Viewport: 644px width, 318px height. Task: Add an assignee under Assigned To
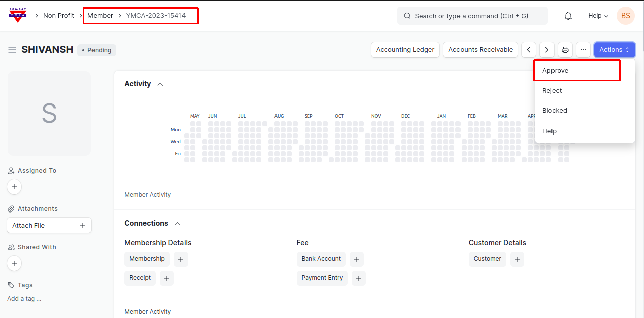14,187
